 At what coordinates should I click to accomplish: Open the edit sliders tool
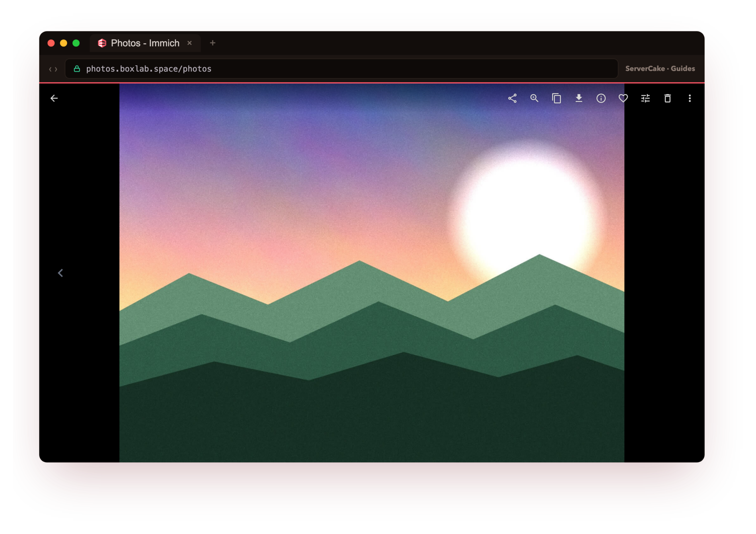645,98
